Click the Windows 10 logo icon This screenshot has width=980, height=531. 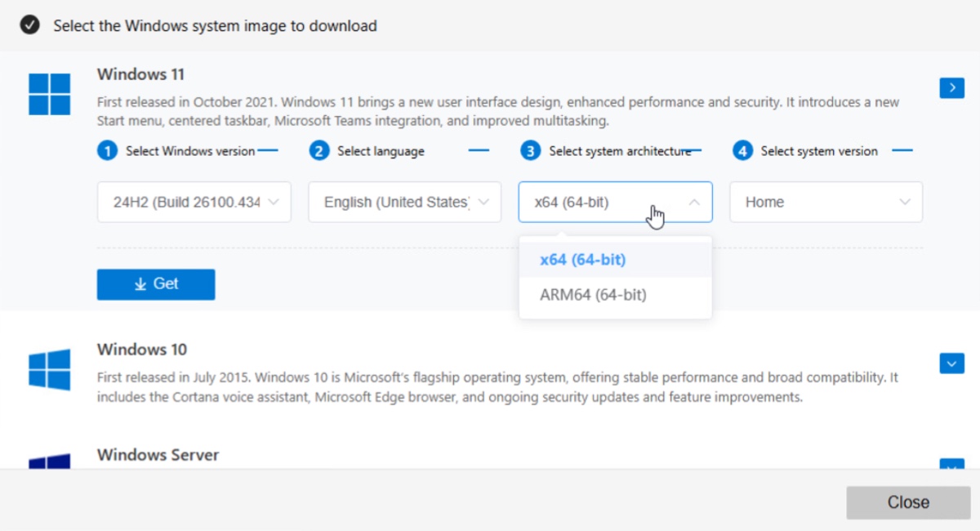pos(48,368)
